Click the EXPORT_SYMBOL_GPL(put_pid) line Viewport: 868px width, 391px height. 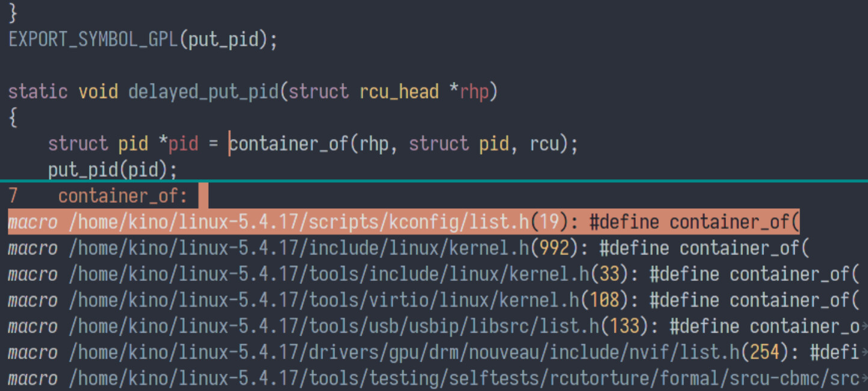[x=143, y=40]
